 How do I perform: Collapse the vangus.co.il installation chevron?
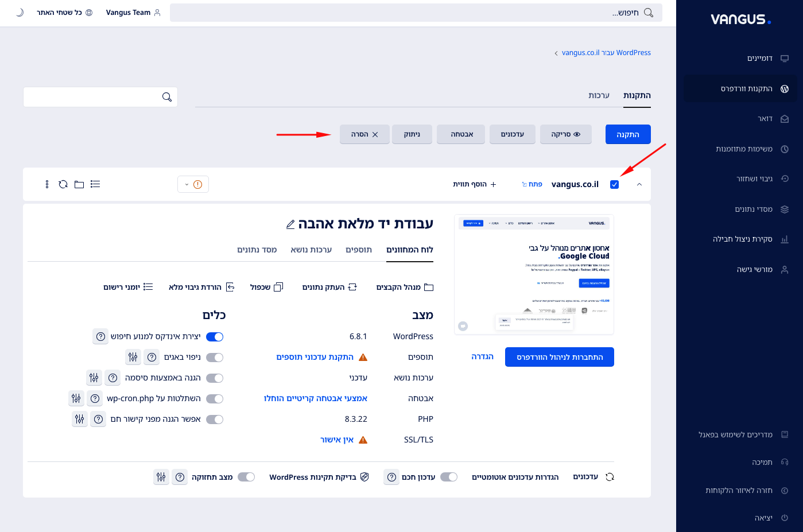pos(639,184)
